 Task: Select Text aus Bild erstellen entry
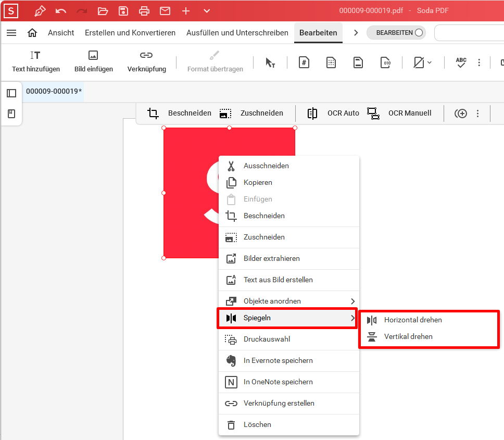coord(288,280)
